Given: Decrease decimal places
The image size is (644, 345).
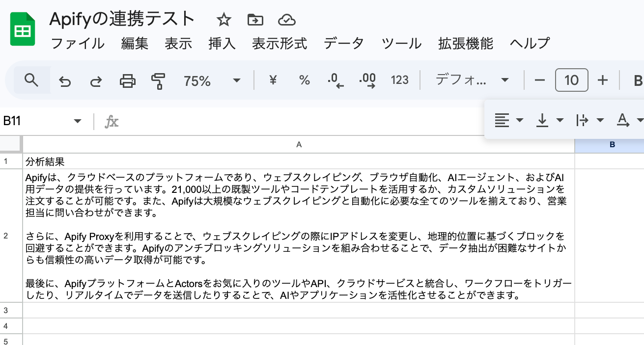Looking at the screenshot, I should tap(336, 80).
